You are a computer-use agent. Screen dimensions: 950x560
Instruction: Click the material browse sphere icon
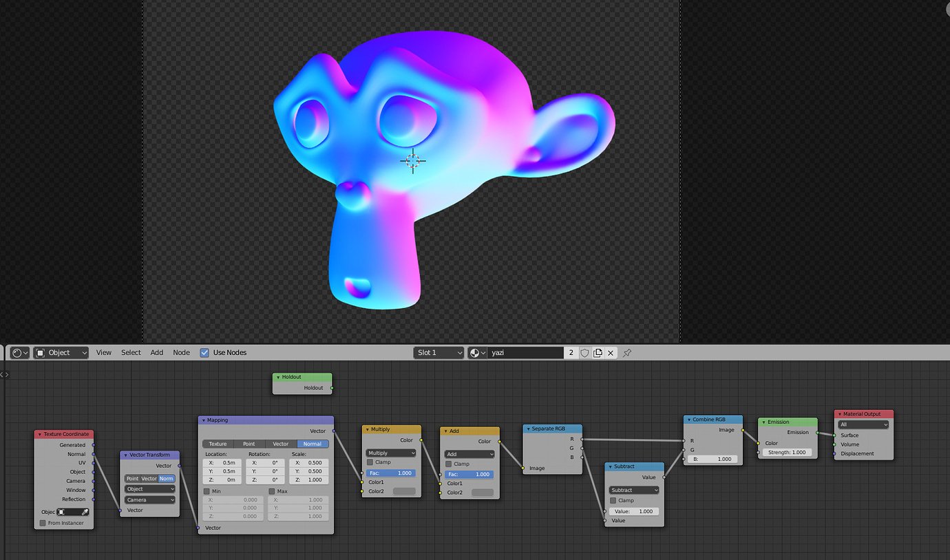[477, 352]
